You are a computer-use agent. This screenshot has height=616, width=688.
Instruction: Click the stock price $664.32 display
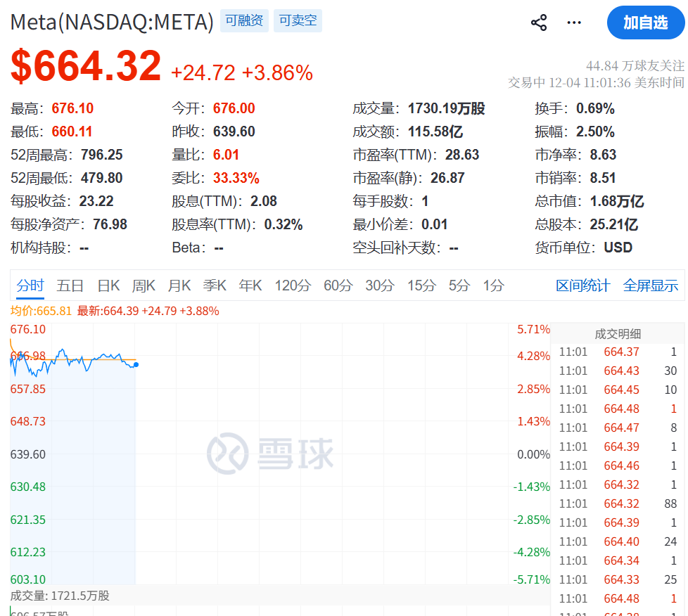click(x=86, y=65)
